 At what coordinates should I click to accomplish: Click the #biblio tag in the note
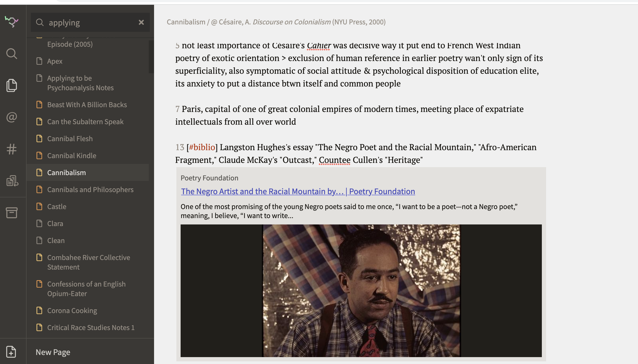tap(202, 147)
